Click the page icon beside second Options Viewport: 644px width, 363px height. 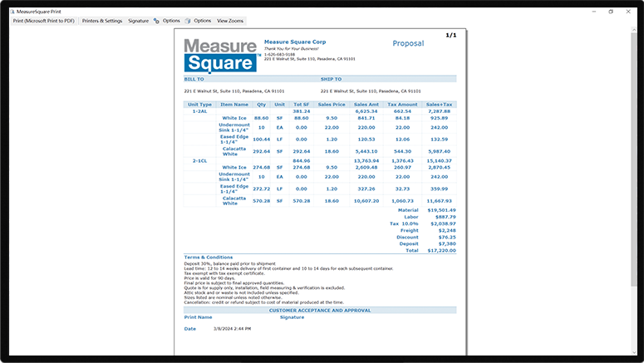[x=188, y=20]
